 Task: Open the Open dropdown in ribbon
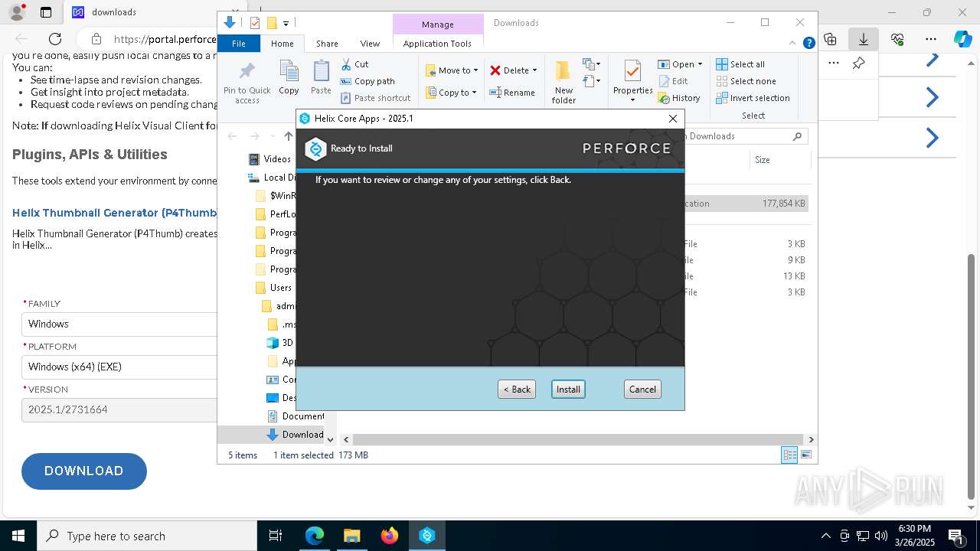click(680, 64)
